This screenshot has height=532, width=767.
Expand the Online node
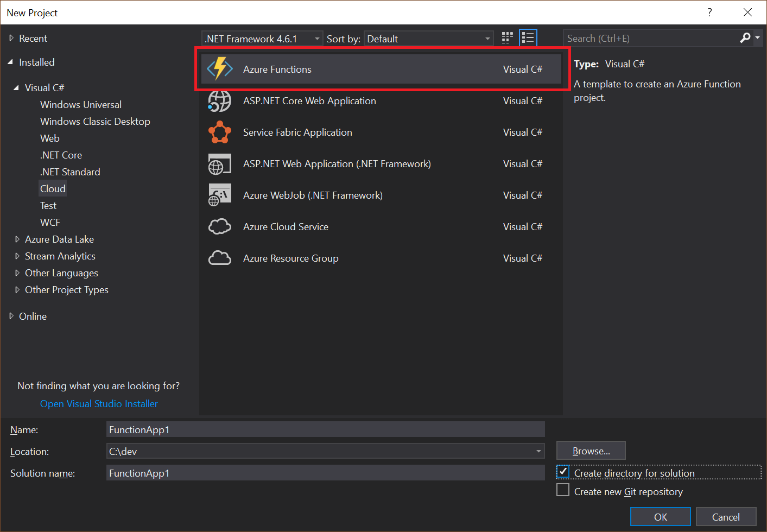coord(11,316)
